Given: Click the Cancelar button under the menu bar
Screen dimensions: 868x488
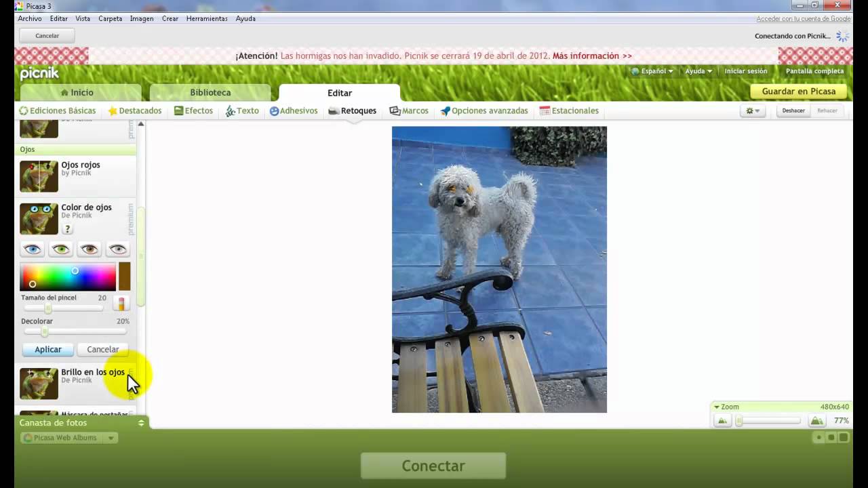Looking at the screenshot, I should [x=47, y=36].
